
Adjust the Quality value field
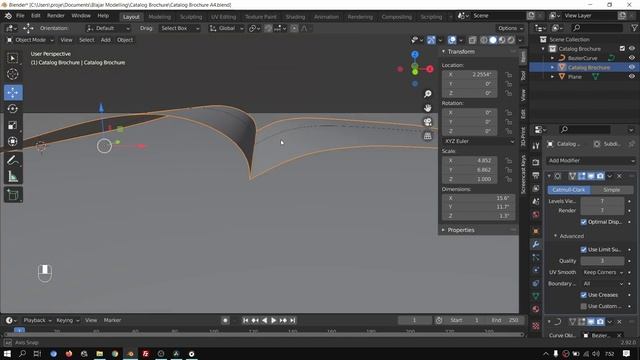pyautogui.click(x=602, y=261)
